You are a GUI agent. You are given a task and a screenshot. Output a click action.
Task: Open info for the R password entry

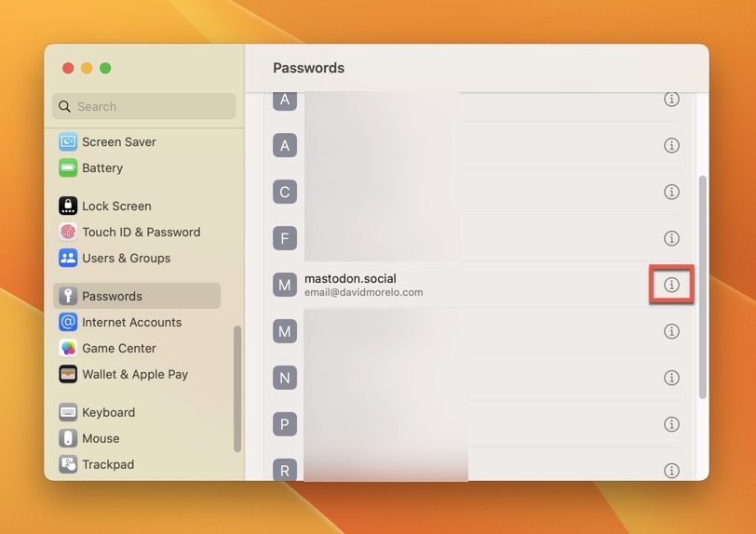[x=671, y=471]
